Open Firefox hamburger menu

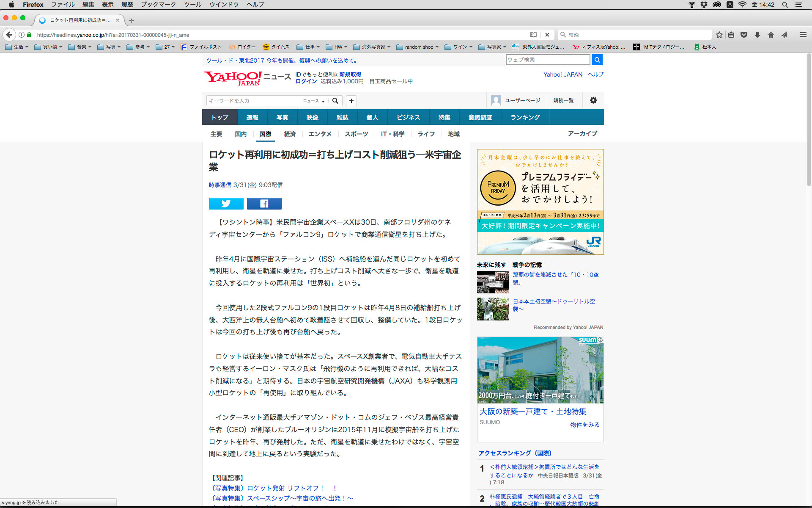[x=803, y=35]
